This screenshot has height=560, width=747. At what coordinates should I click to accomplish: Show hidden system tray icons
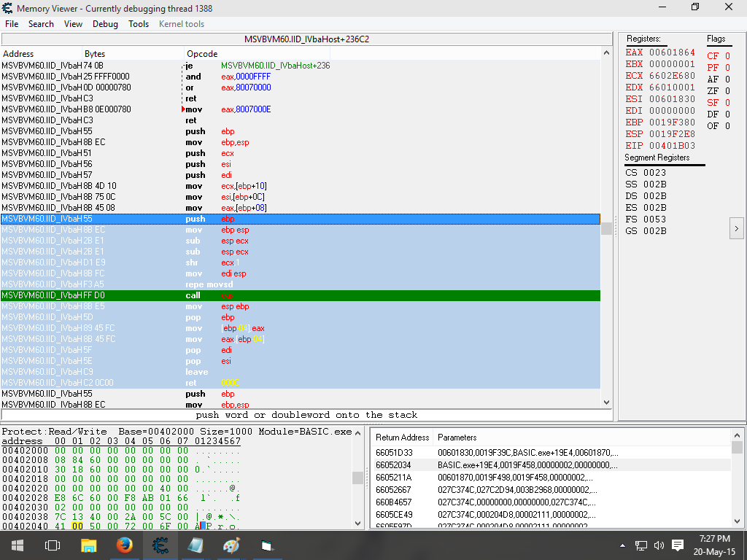coord(622,545)
